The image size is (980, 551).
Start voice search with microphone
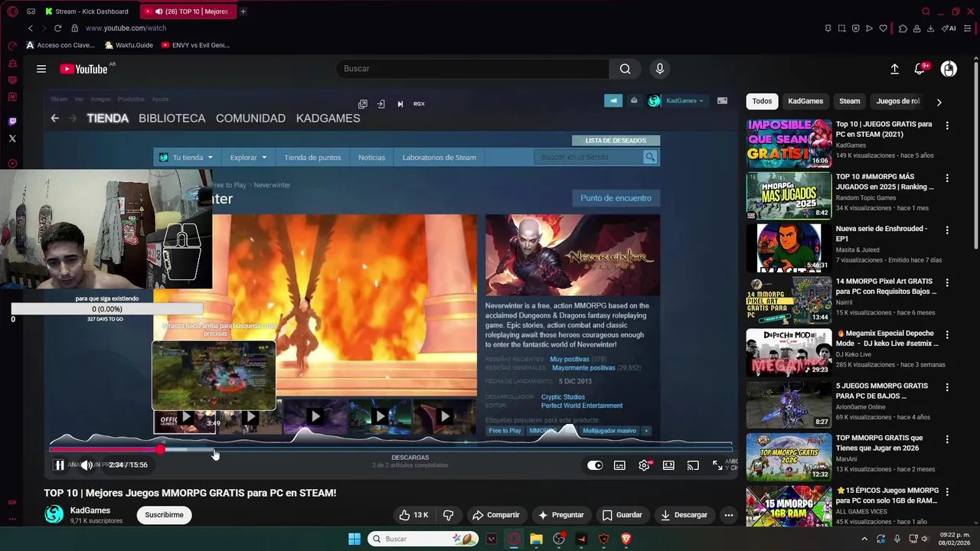[660, 69]
